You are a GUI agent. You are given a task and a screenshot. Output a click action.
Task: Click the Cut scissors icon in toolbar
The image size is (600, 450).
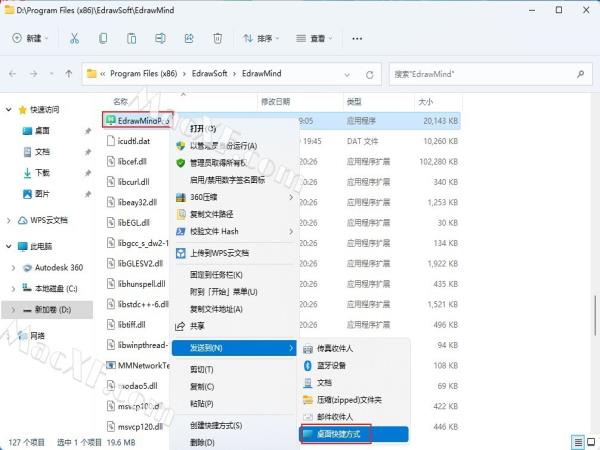pos(74,38)
